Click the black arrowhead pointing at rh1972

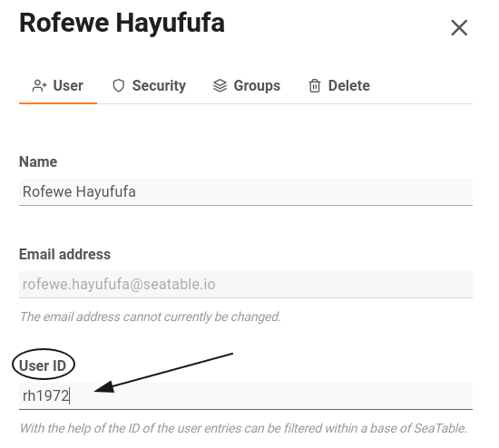tap(105, 387)
